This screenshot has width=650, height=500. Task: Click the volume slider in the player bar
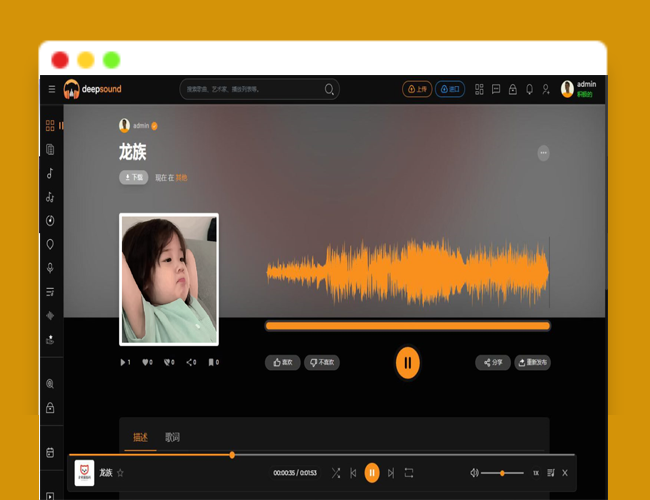click(x=502, y=472)
